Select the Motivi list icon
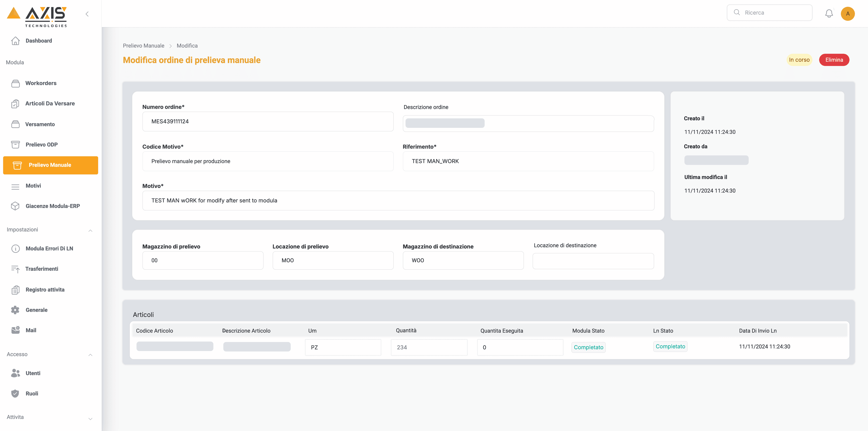Viewport: 868px width, 431px height. coord(16,186)
